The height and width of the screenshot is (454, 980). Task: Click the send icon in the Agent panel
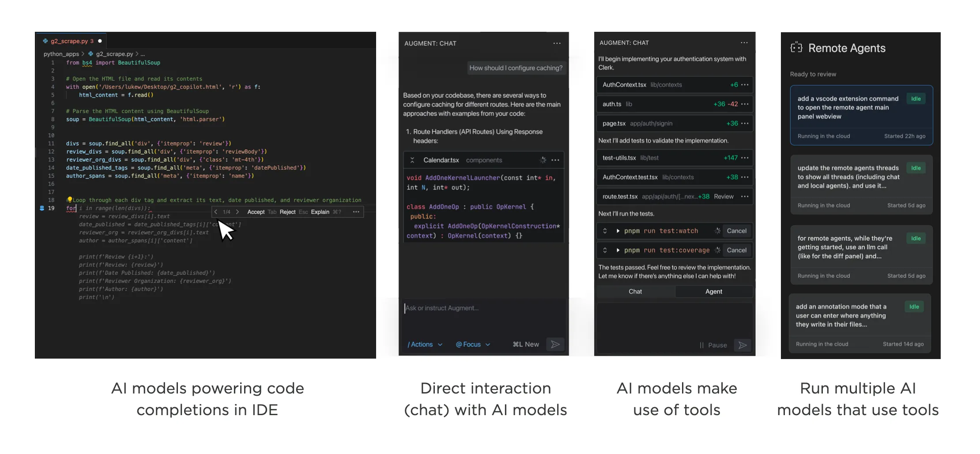pyautogui.click(x=743, y=345)
